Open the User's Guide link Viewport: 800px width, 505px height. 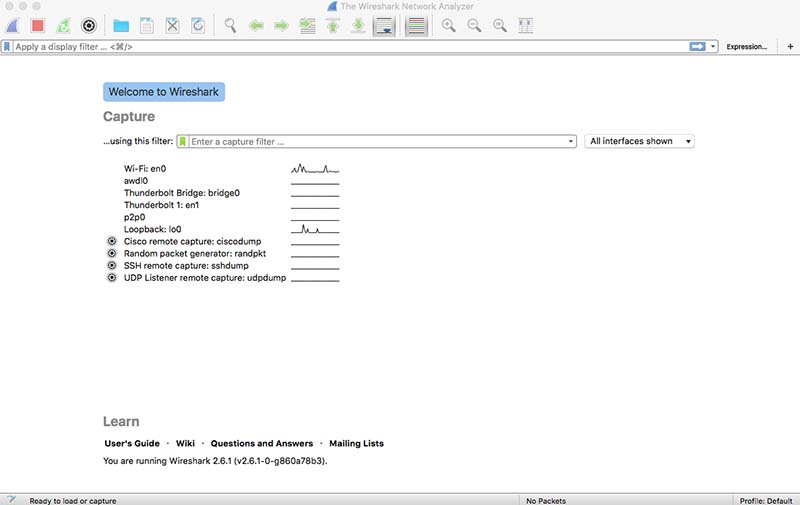pos(132,443)
